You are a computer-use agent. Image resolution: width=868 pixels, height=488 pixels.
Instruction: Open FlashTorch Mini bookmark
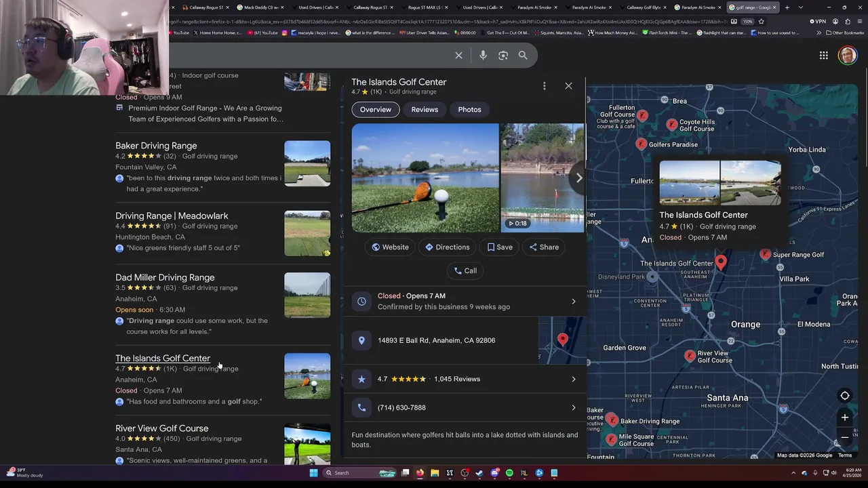(666, 33)
